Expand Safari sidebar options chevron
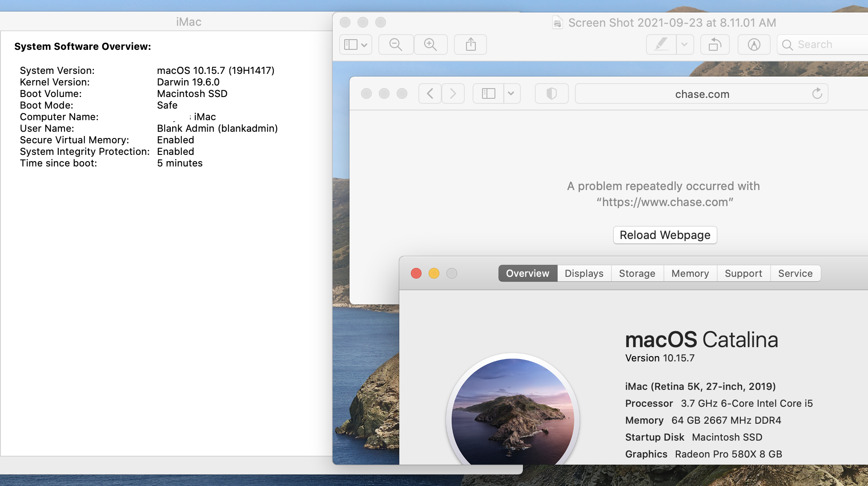868x486 pixels. pos(511,93)
